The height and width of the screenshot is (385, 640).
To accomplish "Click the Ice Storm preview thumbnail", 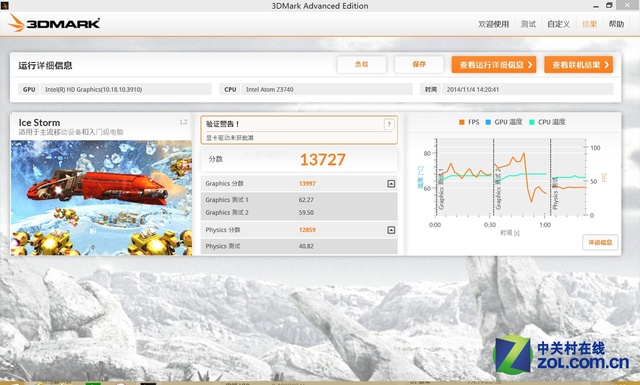I will [101, 198].
